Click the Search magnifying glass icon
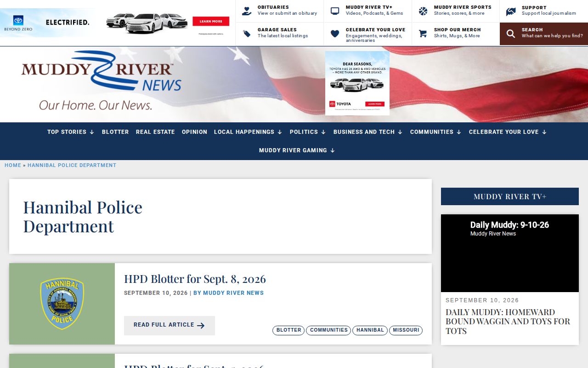Image resolution: width=588 pixels, height=368 pixels. coord(511,34)
